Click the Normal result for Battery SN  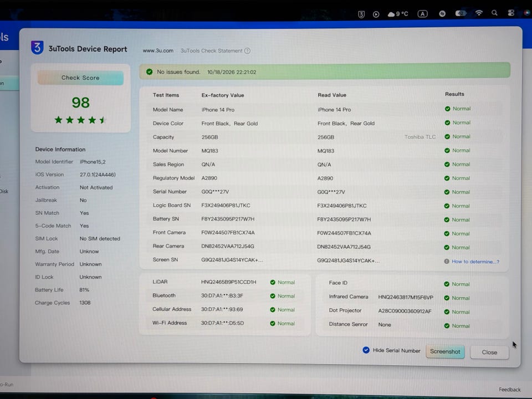pos(457,219)
